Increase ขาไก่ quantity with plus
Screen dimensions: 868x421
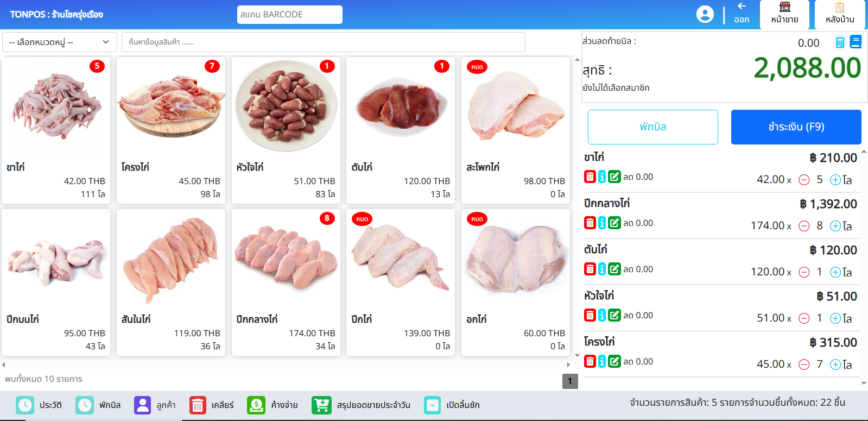click(835, 180)
